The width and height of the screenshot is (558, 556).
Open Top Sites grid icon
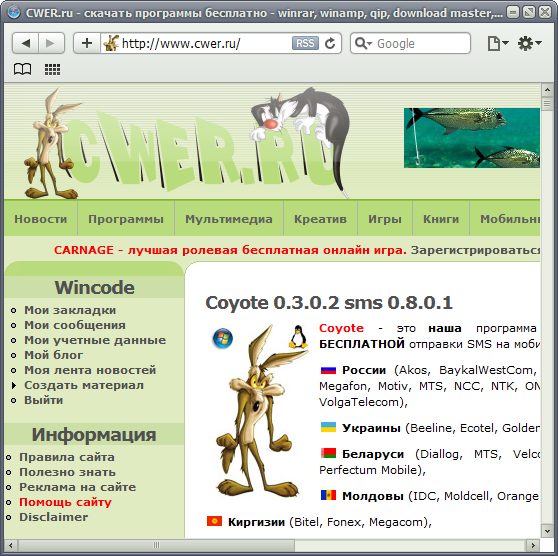coord(52,69)
